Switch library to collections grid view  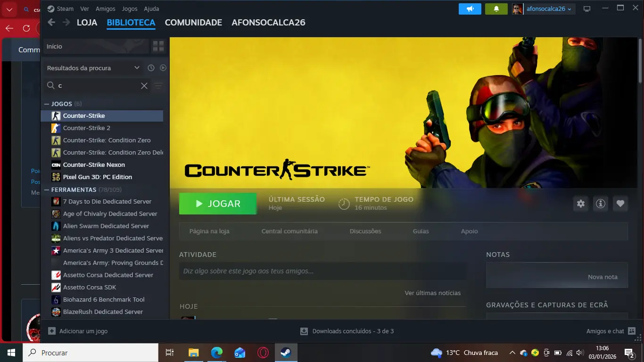[158, 46]
